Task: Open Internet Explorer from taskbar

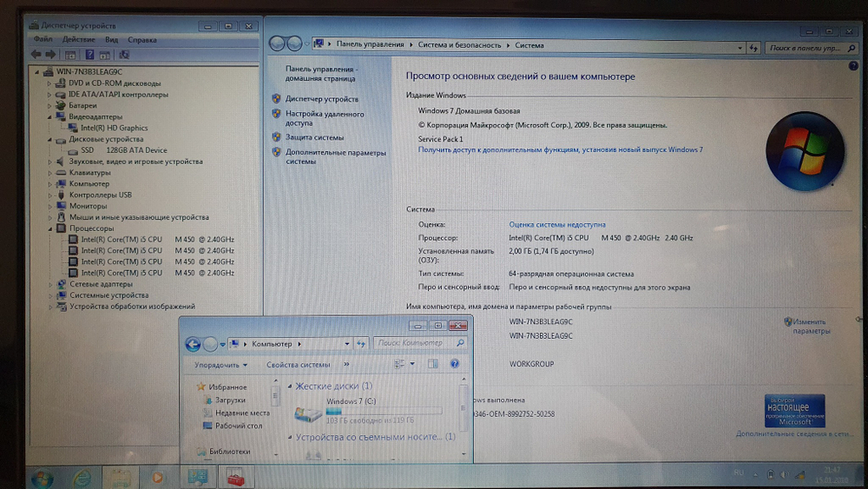Action: (x=82, y=478)
